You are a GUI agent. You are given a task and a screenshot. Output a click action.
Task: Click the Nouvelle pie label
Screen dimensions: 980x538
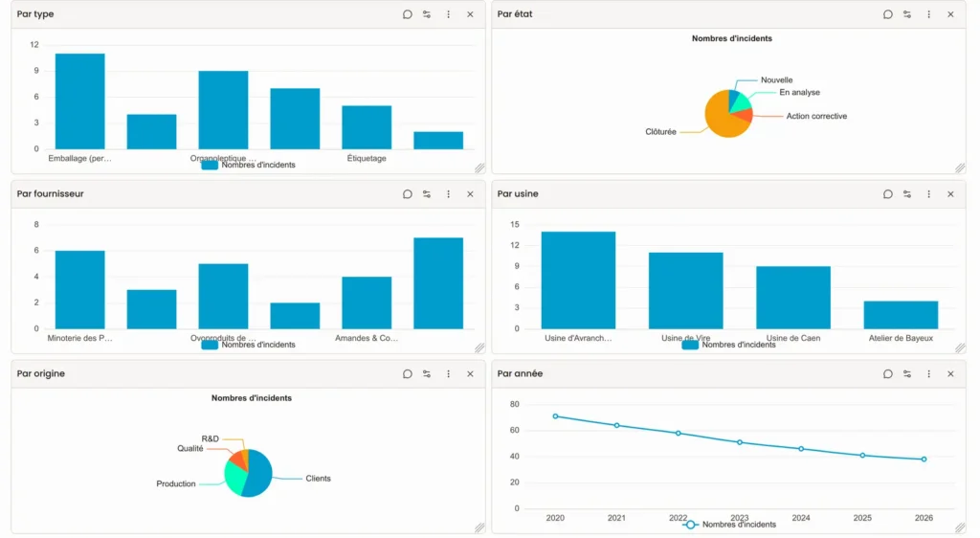point(776,80)
